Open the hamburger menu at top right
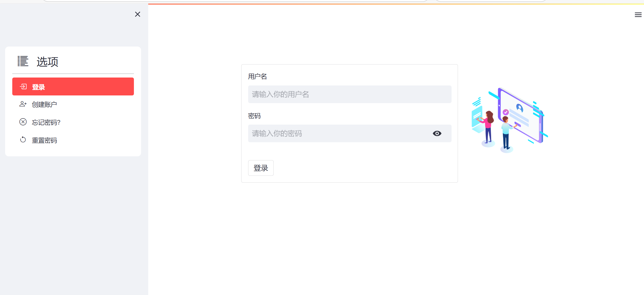Screen dimensions: 644x295 click(638, 15)
